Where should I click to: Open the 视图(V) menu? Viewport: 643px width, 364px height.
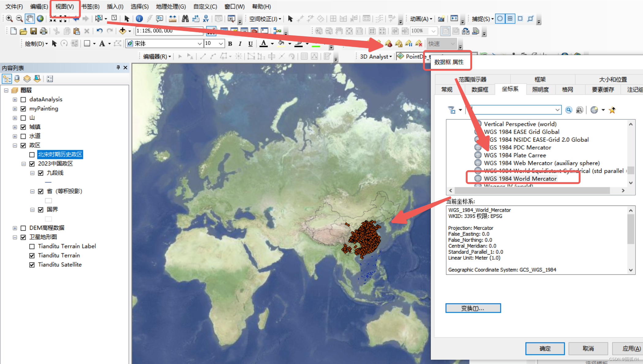pos(64,6)
